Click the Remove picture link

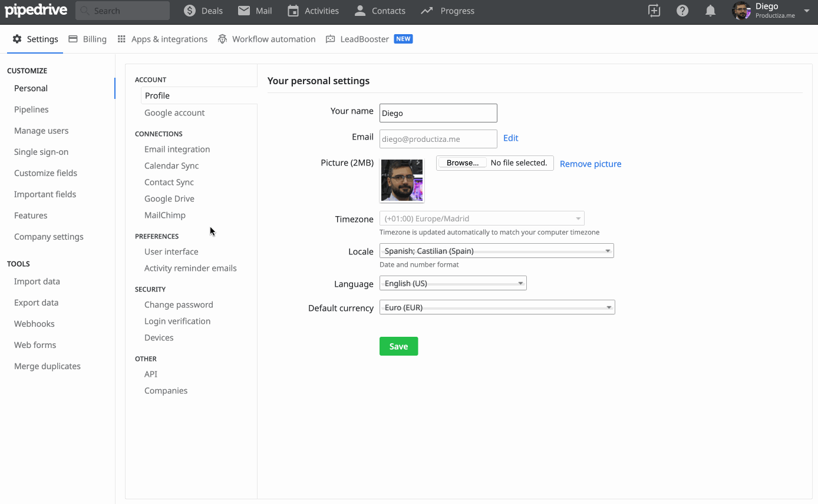pos(590,164)
